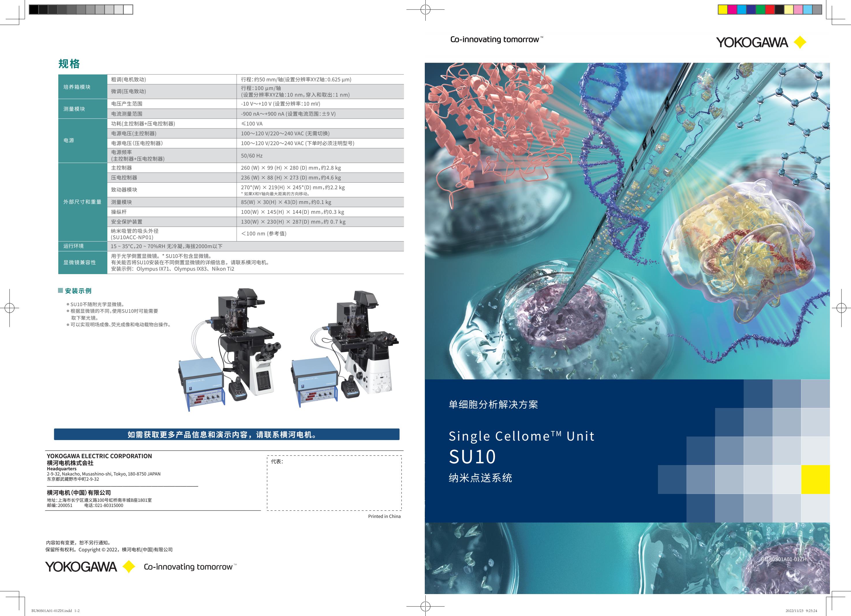Image resolution: width=851 pixels, height=616 pixels.
Task: Click the registration crosshair on the left edge
Action: coord(10,308)
